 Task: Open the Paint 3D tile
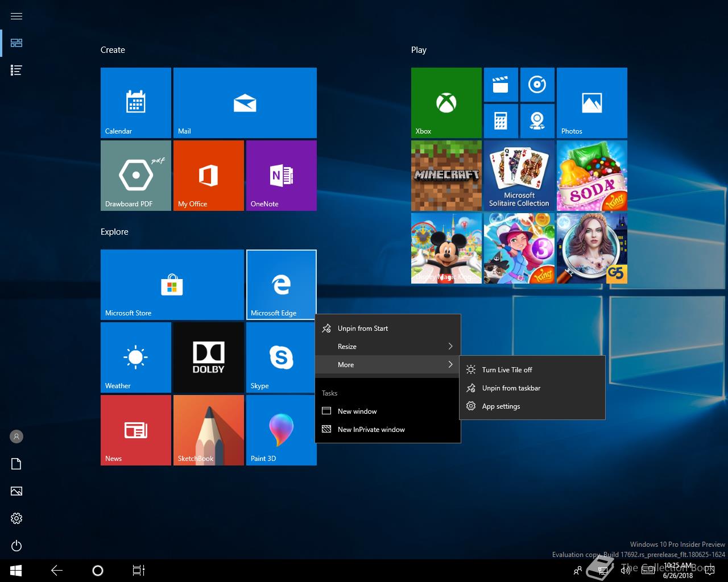(281, 430)
